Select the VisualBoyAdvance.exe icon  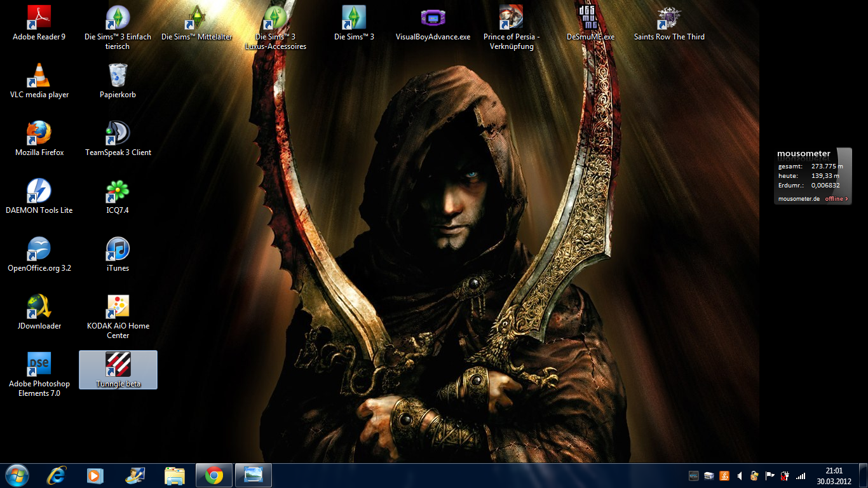(433, 22)
